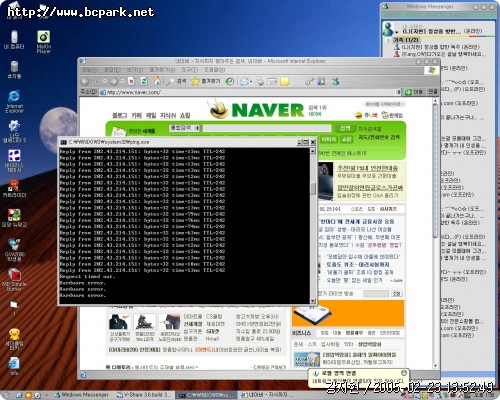This screenshot has width=500, height=400.
Task: Select the KartRider desktop icon
Action: tap(14, 189)
